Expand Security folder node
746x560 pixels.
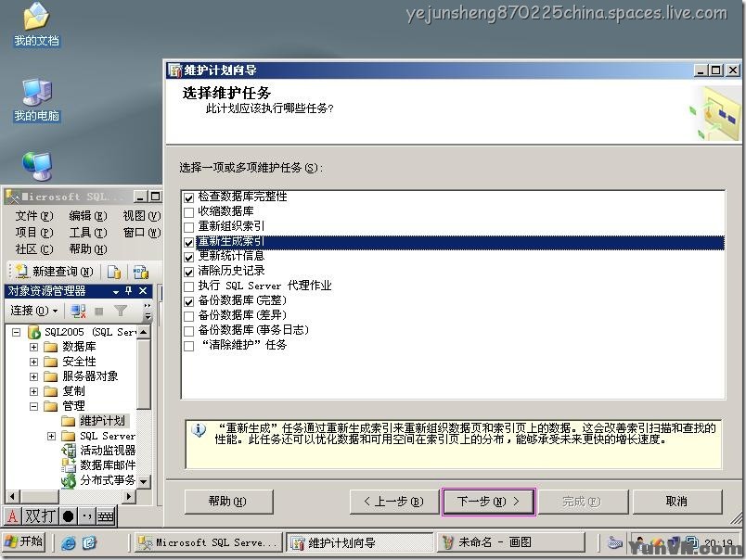pyautogui.click(x=33, y=362)
